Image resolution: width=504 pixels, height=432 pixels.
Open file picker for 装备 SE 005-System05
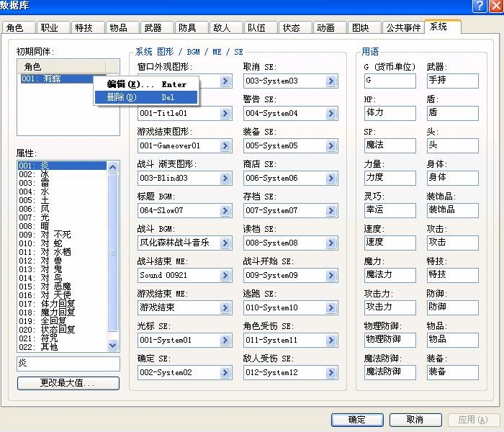331,146
